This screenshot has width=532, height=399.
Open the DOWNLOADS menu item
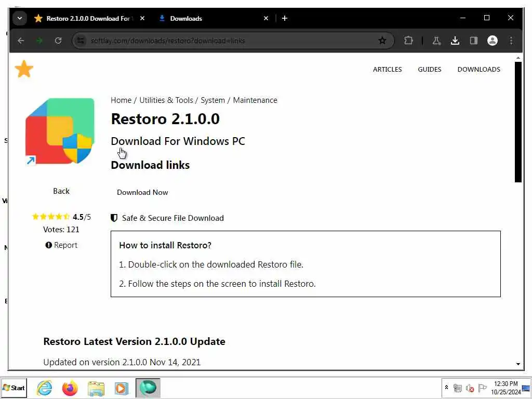(x=478, y=69)
